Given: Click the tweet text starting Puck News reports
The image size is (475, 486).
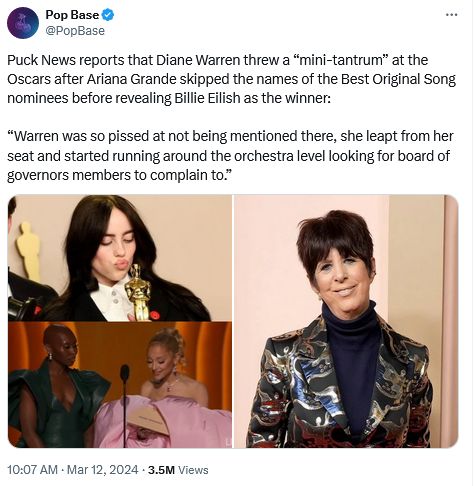Looking at the screenshot, I should click(x=231, y=79).
